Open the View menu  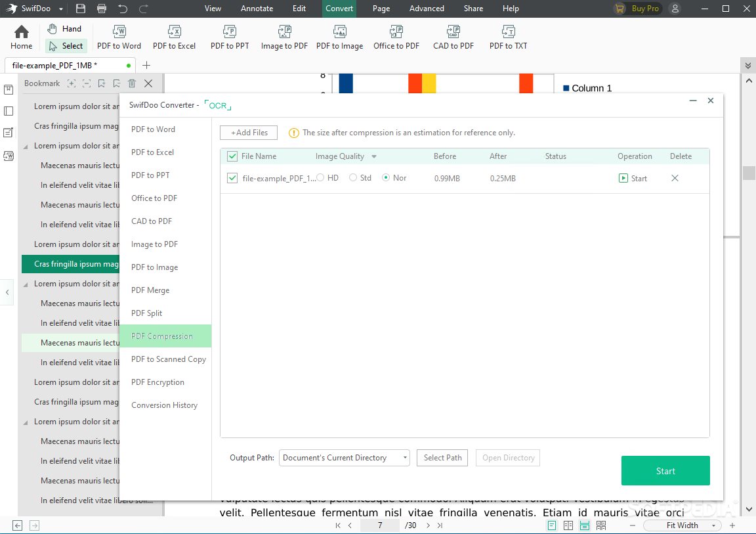click(213, 9)
